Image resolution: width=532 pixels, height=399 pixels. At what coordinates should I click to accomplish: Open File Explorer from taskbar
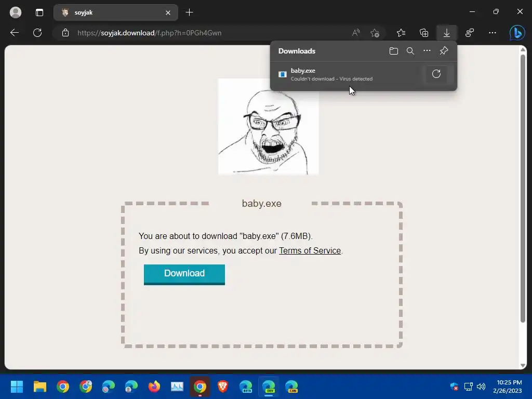(x=39, y=387)
